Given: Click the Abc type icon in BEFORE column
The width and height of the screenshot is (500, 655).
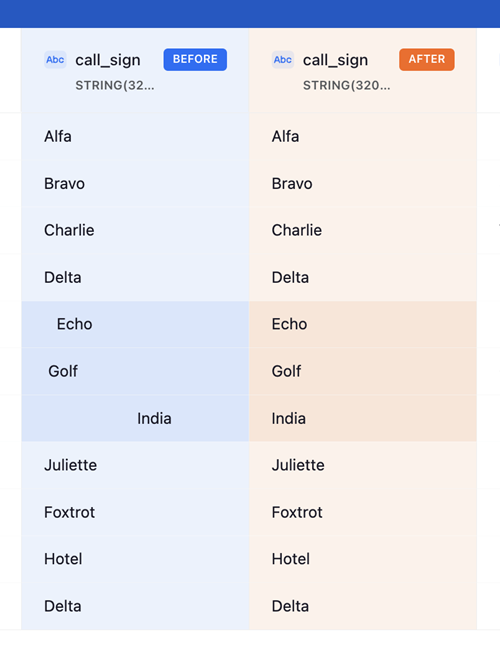Looking at the screenshot, I should click(55, 60).
